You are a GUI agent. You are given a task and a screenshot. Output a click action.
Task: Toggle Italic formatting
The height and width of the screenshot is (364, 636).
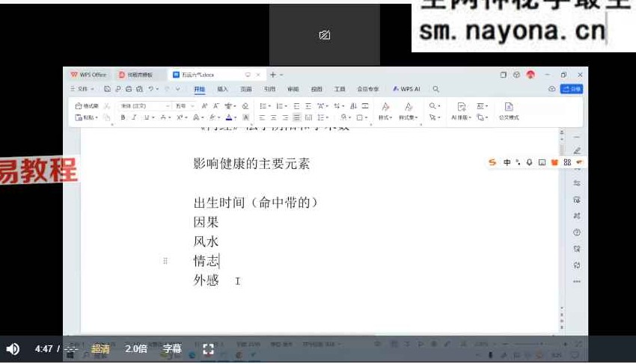tap(134, 117)
